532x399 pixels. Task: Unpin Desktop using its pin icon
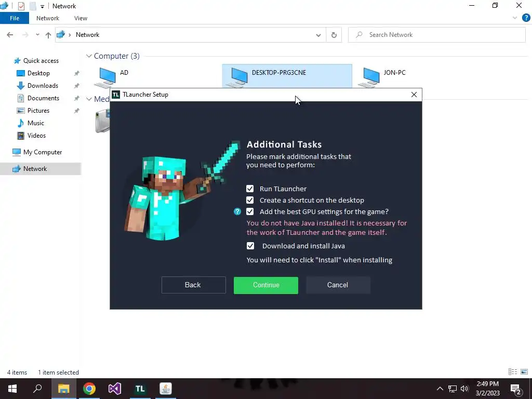77,73
